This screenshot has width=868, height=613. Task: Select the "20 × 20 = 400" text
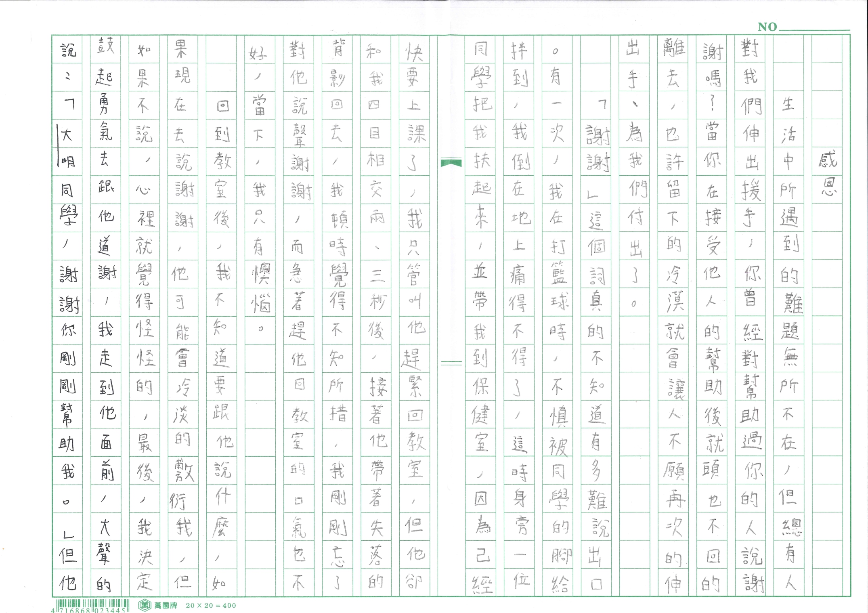tap(211, 605)
